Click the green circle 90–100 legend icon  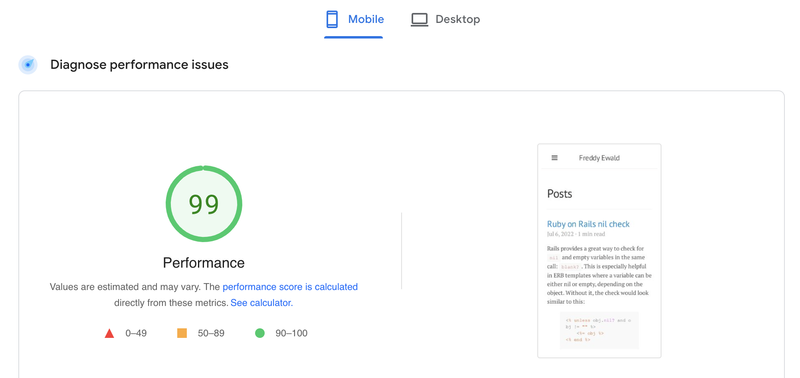click(x=260, y=333)
